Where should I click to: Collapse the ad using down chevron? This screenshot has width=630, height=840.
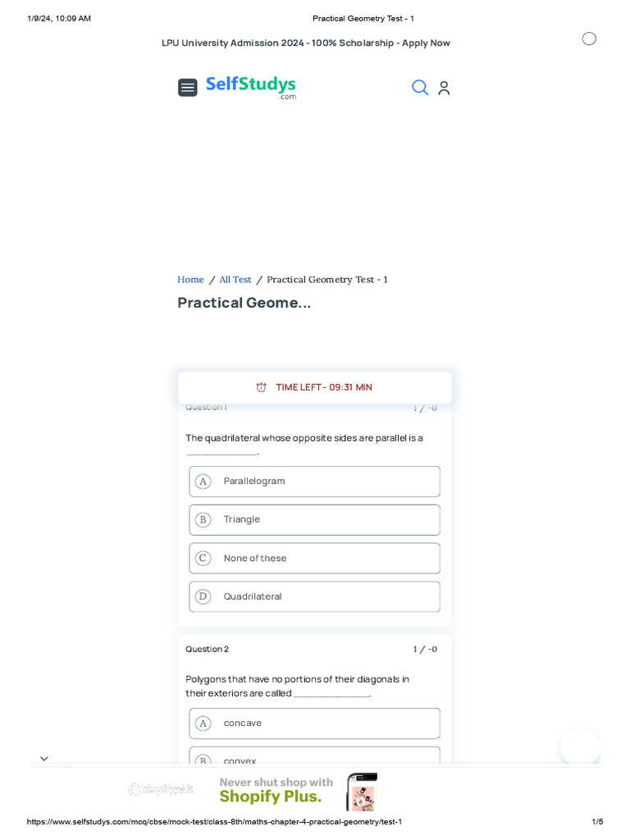44,759
